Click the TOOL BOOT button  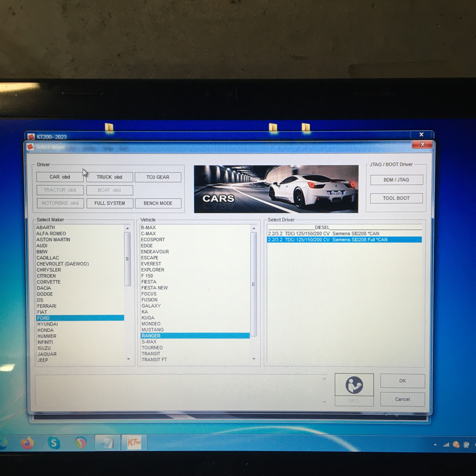point(396,198)
